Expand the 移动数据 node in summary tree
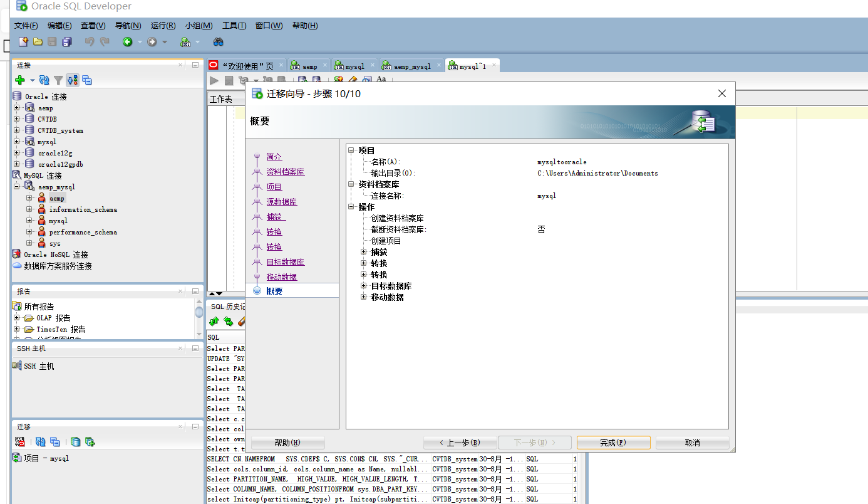Viewport: 868px width, 504px height. [x=363, y=297]
